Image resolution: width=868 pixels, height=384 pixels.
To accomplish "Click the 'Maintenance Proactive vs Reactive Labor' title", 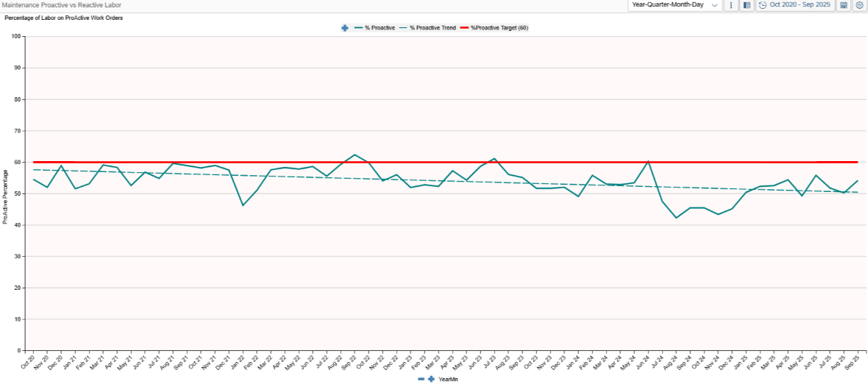I will point(62,5).
